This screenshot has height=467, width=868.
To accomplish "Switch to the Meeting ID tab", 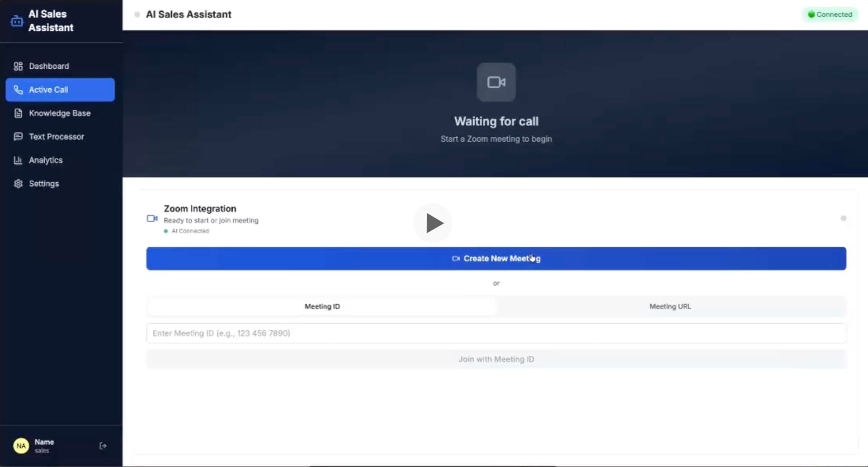I will [x=321, y=306].
